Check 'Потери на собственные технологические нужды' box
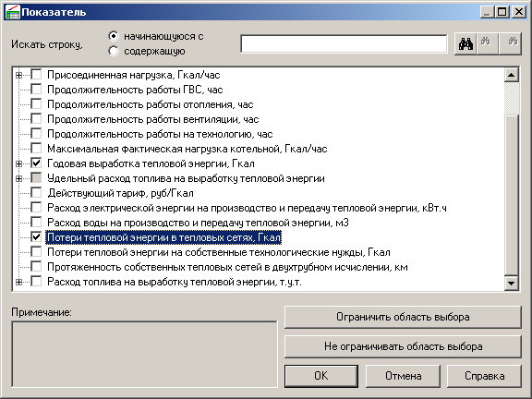Viewport: 532px width, 399px height. click(36, 252)
